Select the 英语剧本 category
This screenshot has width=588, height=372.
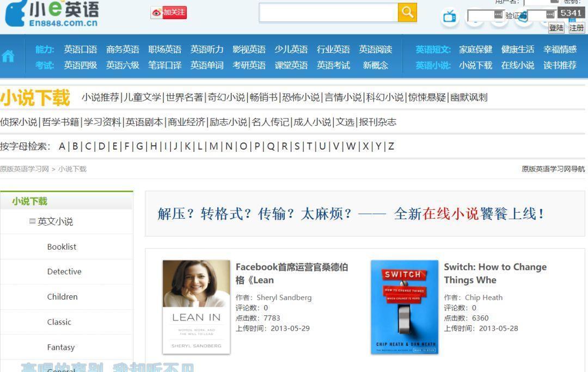[x=144, y=122]
